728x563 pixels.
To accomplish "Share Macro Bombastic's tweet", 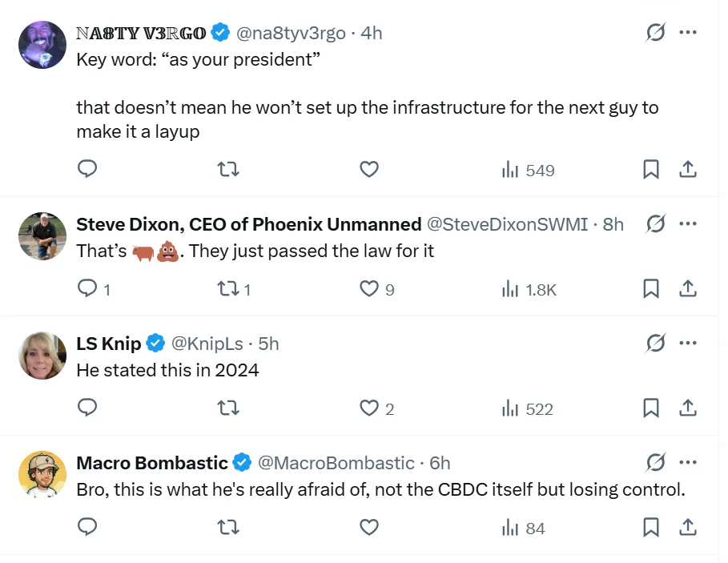I will click(687, 527).
